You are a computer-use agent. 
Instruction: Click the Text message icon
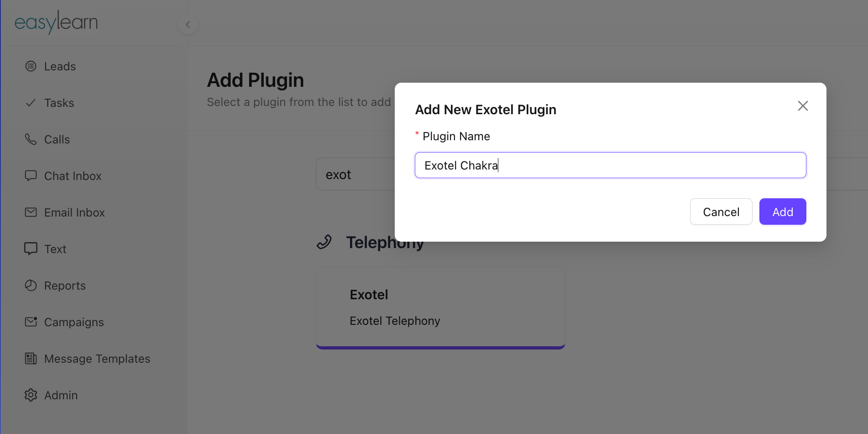31,249
